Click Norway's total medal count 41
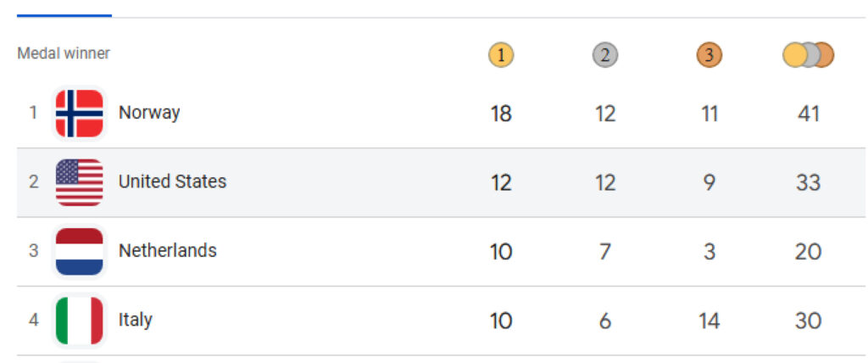Screen dimensions: 868x363 pos(809,113)
